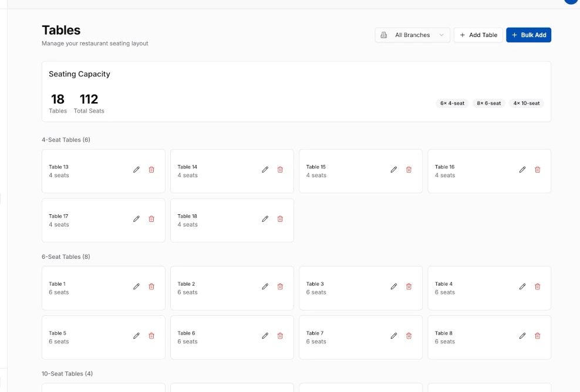This screenshot has height=392, width=580.
Task: Edit Table 13 using the pencil icon
Action: point(136,170)
